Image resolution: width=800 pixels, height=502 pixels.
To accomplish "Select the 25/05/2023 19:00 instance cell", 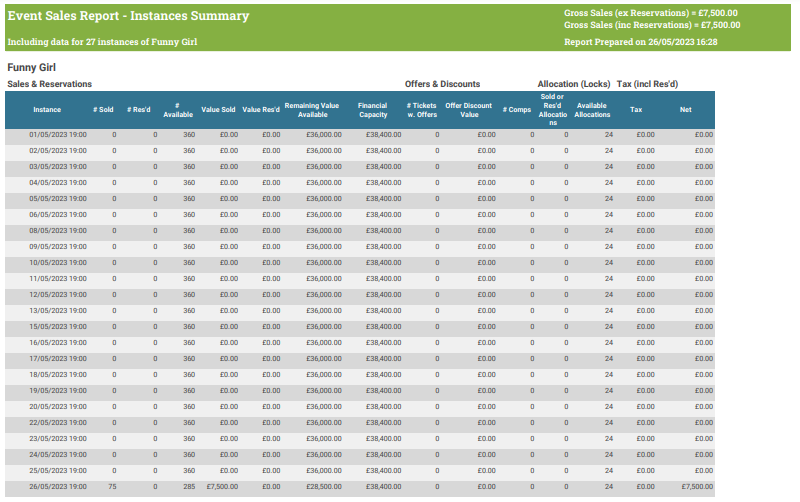I will [x=58, y=470].
